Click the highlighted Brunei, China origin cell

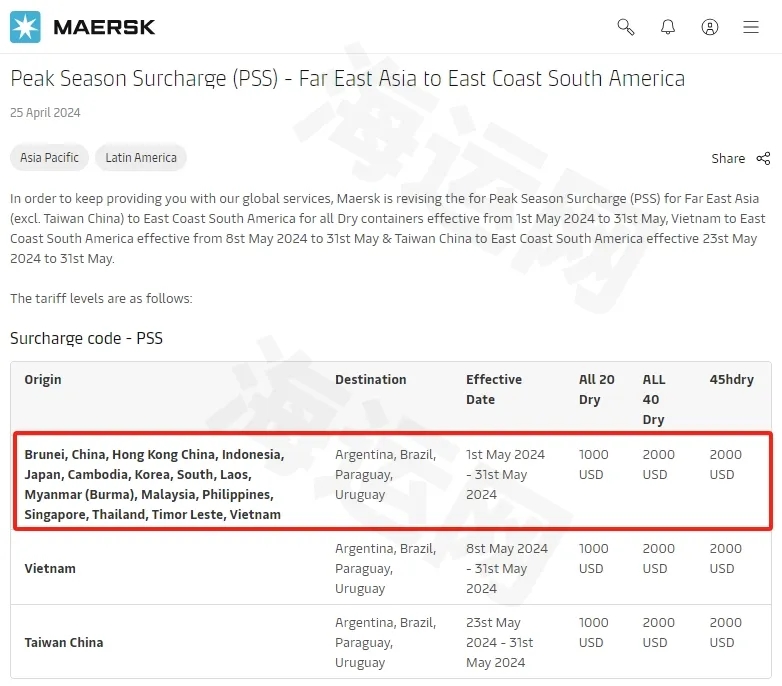tap(154, 484)
